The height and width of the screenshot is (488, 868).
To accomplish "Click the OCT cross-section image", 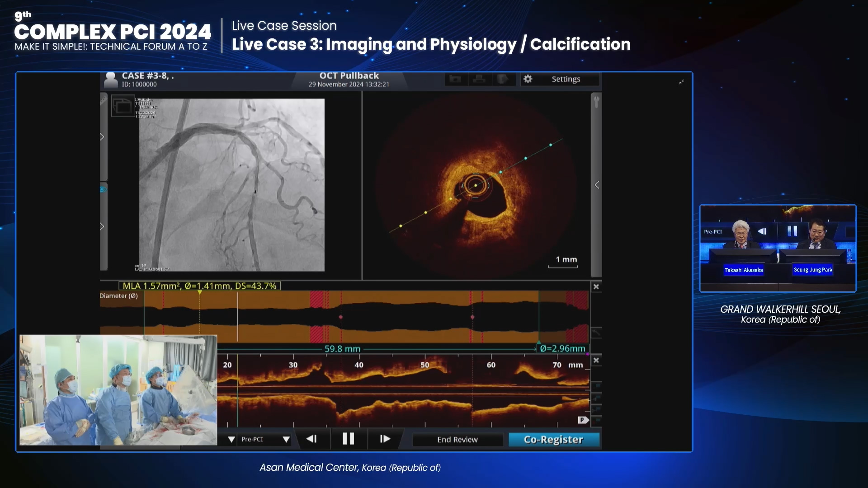I will pyautogui.click(x=476, y=185).
